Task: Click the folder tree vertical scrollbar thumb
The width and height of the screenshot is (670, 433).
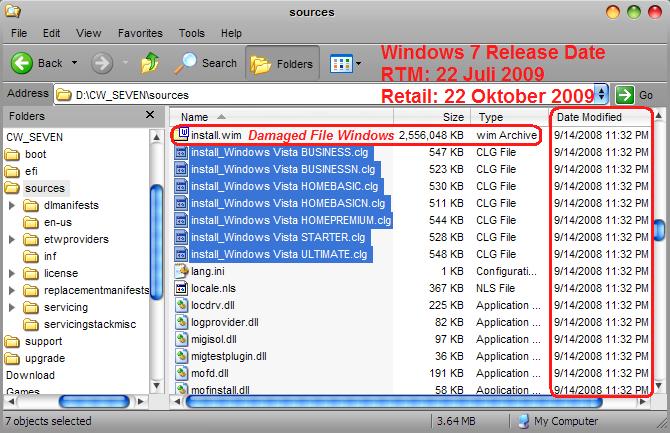Action: 157,242
